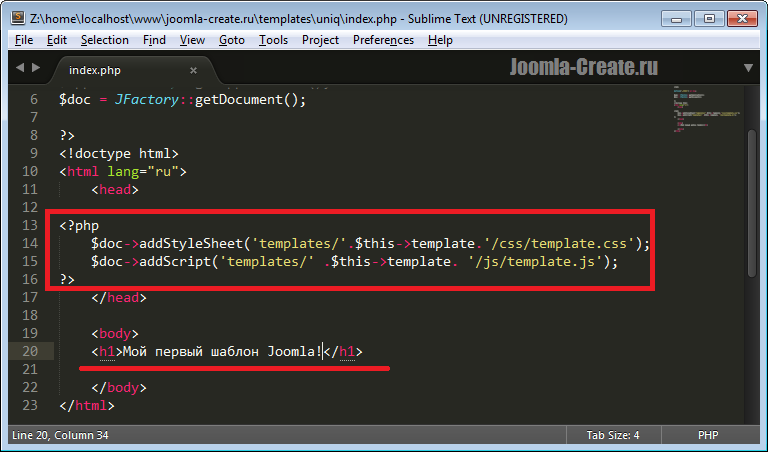Change Tab Size: 4 in status bar
768x452 pixels.
[x=612, y=435]
